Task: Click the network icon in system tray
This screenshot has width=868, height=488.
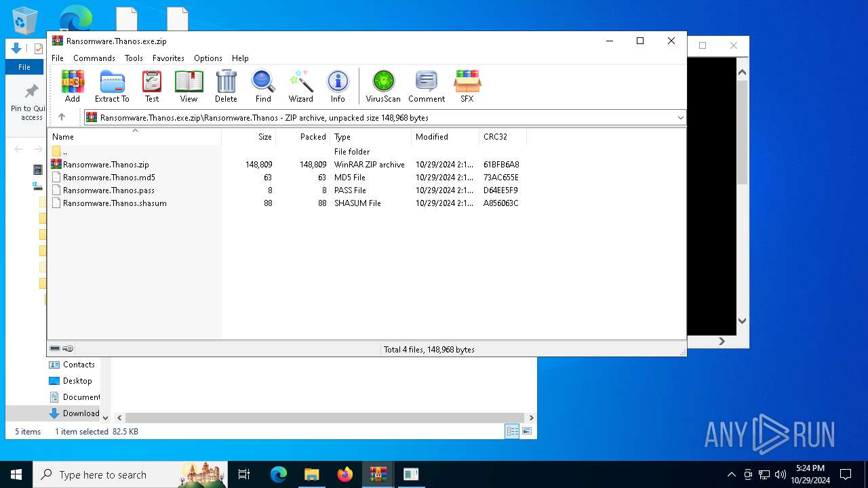Action: click(764, 474)
